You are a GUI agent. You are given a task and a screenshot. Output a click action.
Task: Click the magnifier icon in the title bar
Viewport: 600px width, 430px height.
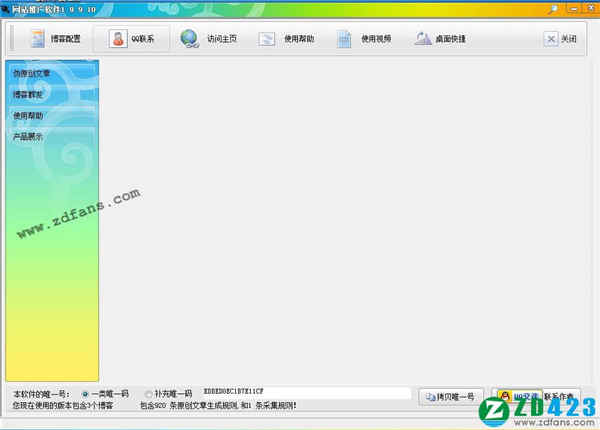(553, 7)
